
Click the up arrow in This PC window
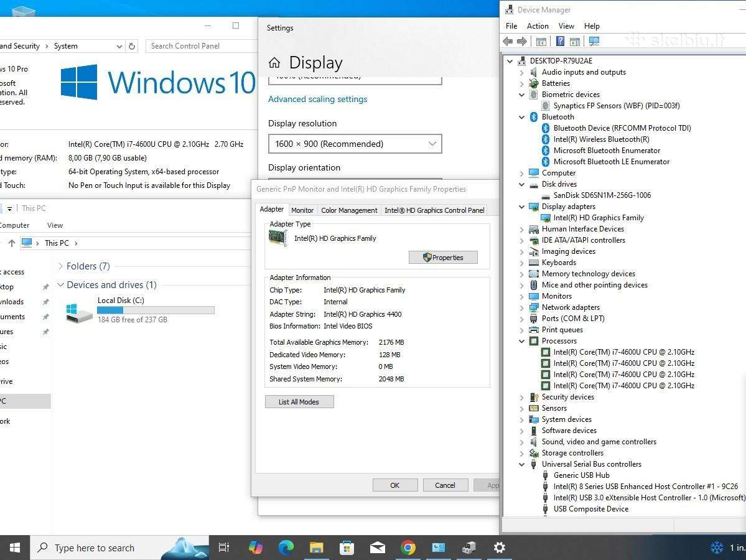click(x=11, y=243)
